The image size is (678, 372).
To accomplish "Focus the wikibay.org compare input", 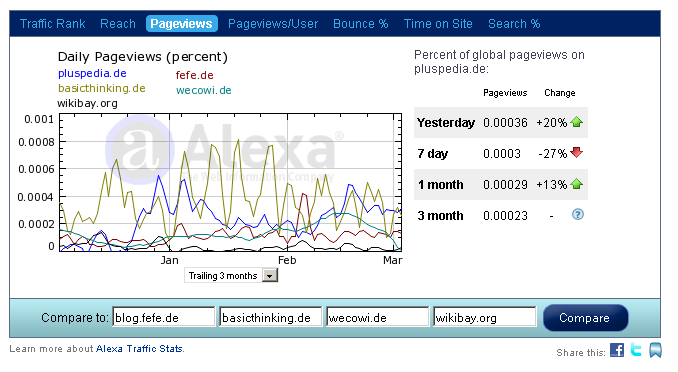I will (485, 317).
